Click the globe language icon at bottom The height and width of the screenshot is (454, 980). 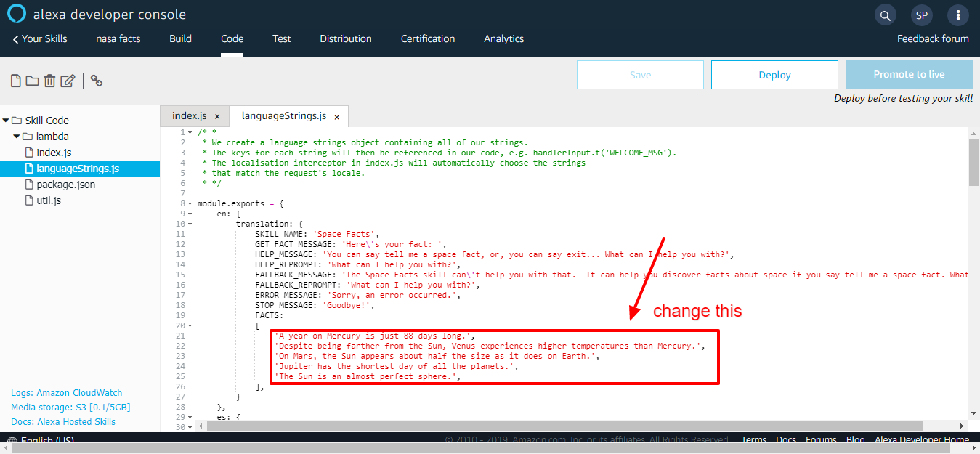coord(12,440)
